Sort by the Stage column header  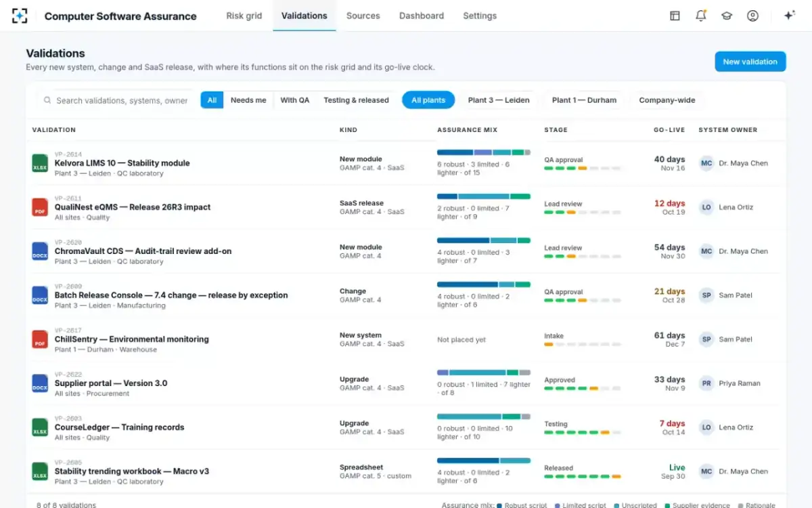tap(556, 130)
